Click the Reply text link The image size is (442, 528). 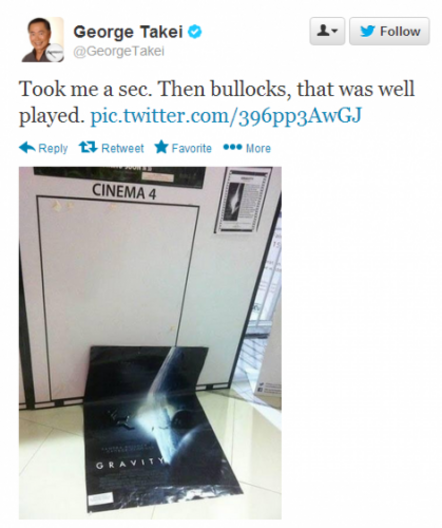pyautogui.click(x=53, y=148)
